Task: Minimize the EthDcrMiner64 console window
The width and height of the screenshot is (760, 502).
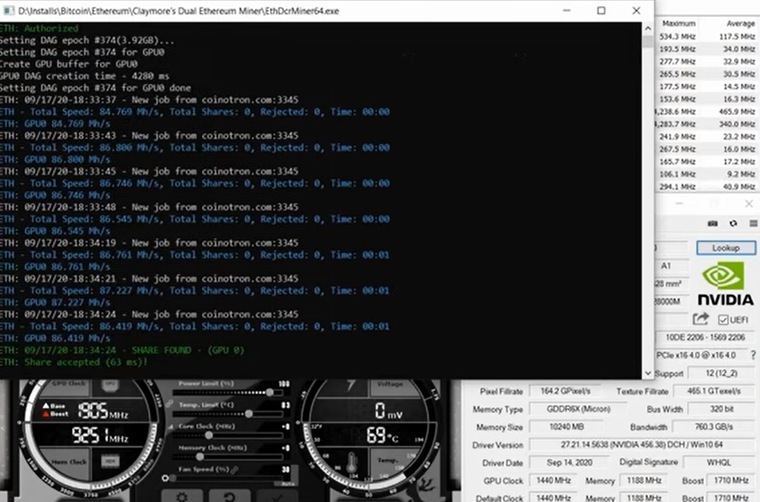Action: [566, 11]
